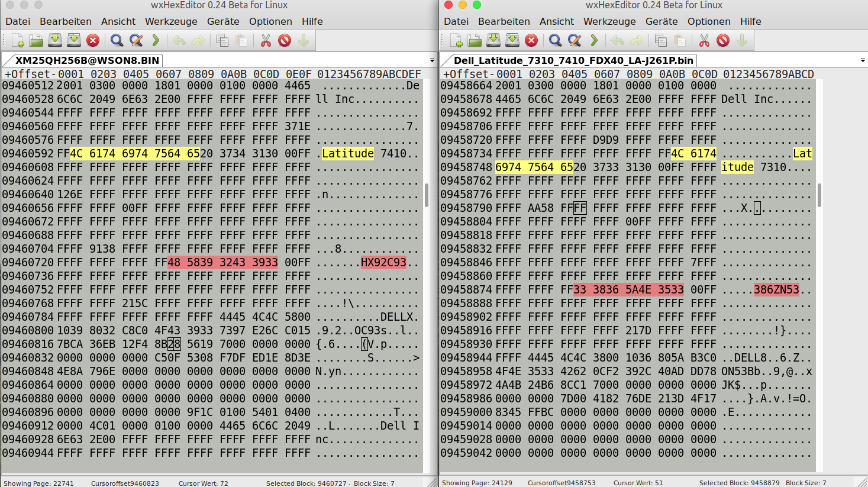
Task: Click Save icon in right window toolbar
Action: click(493, 40)
